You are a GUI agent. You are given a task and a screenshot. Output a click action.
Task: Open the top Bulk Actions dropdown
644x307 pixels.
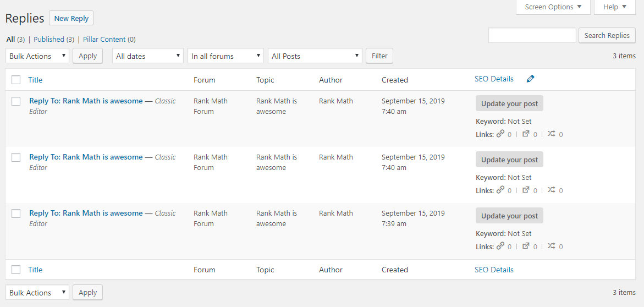click(37, 56)
